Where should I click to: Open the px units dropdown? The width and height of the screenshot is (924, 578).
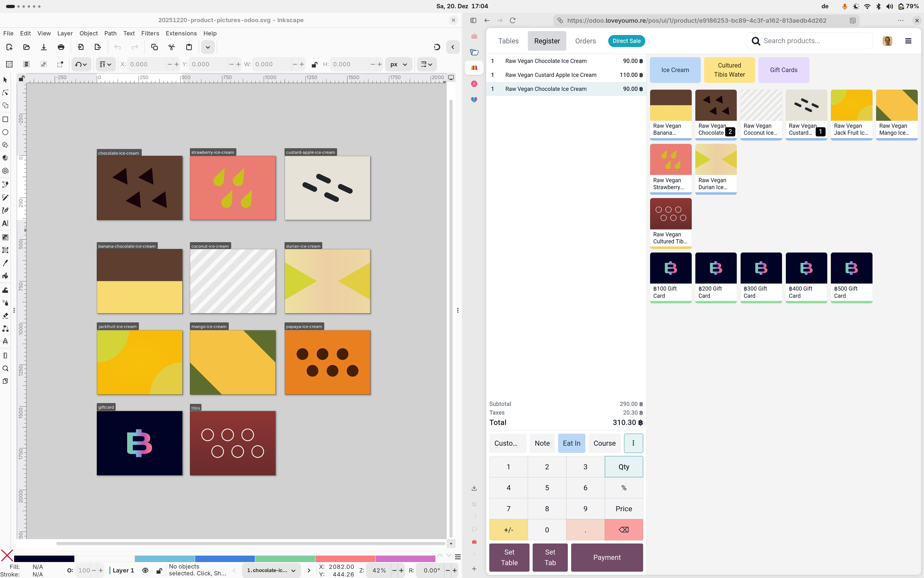(x=398, y=65)
